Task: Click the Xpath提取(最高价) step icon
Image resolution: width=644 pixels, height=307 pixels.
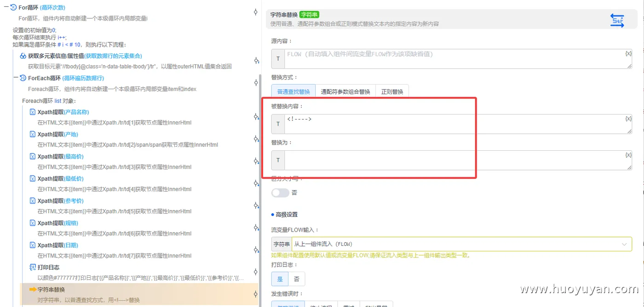Action: click(x=33, y=156)
